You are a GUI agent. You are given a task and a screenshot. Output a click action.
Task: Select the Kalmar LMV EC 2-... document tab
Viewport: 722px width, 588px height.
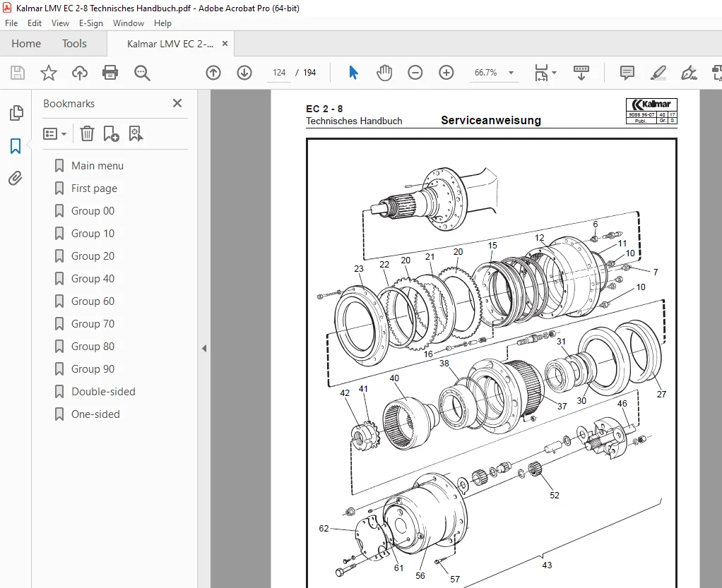[x=170, y=44]
